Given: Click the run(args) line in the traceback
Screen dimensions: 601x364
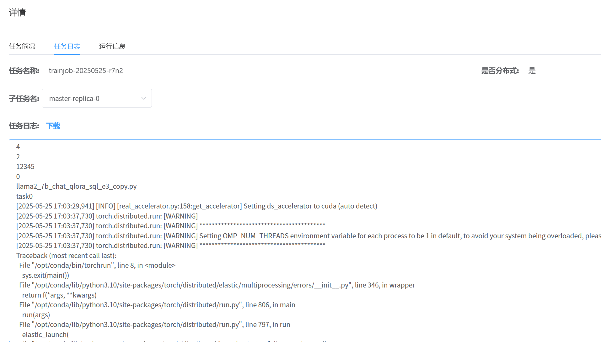Looking at the screenshot, I should (x=36, y=315).
